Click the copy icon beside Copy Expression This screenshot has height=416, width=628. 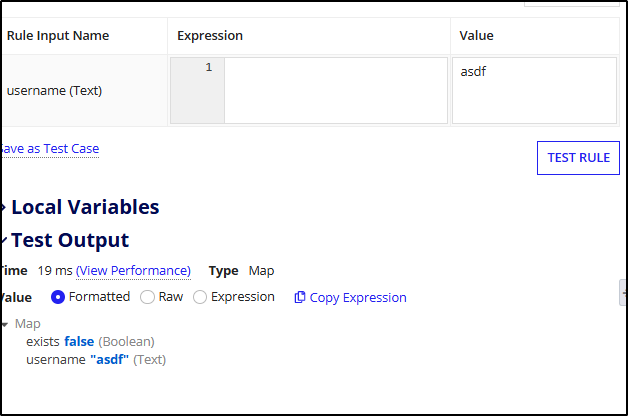(300, 298)
